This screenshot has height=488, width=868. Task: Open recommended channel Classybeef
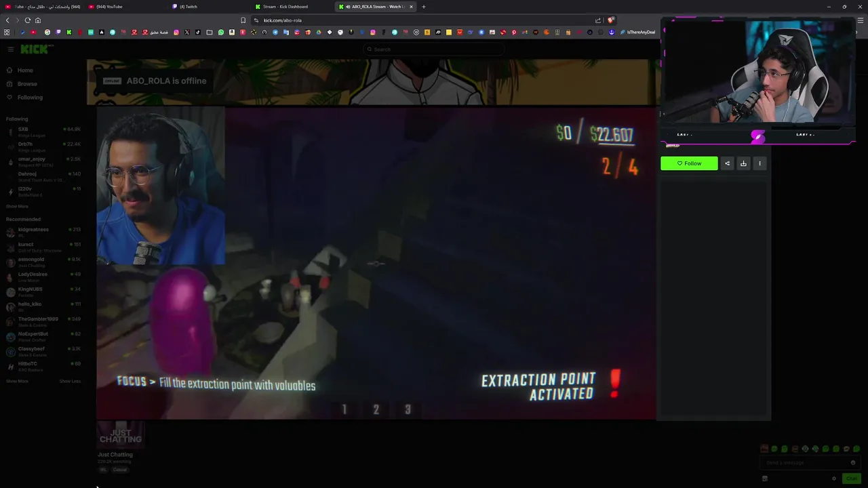43,351
